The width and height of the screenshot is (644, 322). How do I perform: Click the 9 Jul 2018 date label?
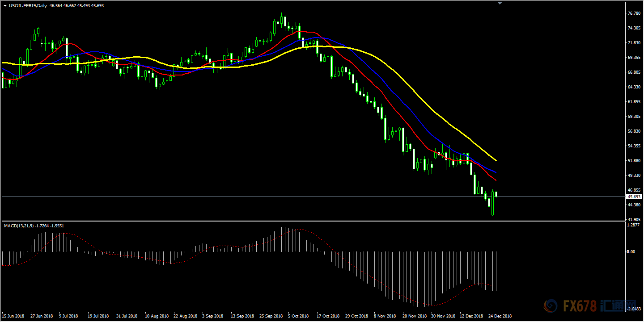pos(69,316)
